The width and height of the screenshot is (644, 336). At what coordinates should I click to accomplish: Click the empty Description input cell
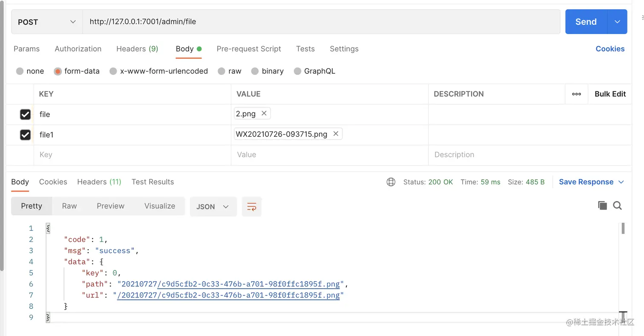tap(530, 155)
